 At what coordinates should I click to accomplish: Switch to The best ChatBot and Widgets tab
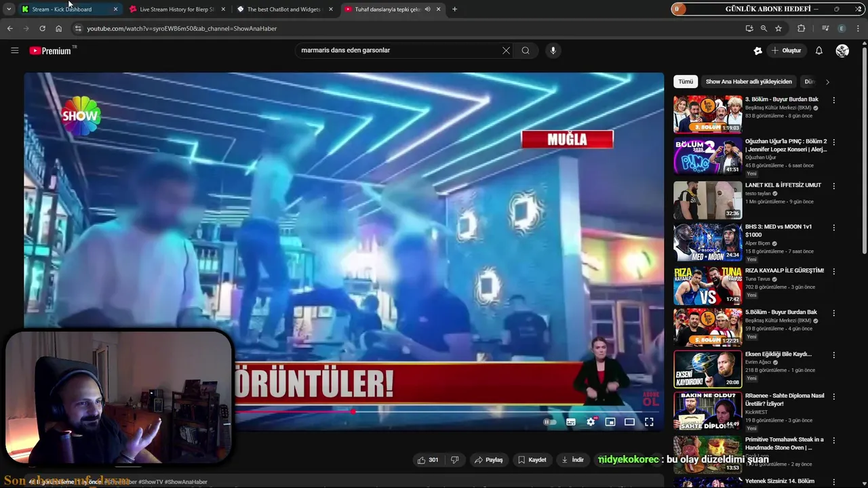click(283, 9)
